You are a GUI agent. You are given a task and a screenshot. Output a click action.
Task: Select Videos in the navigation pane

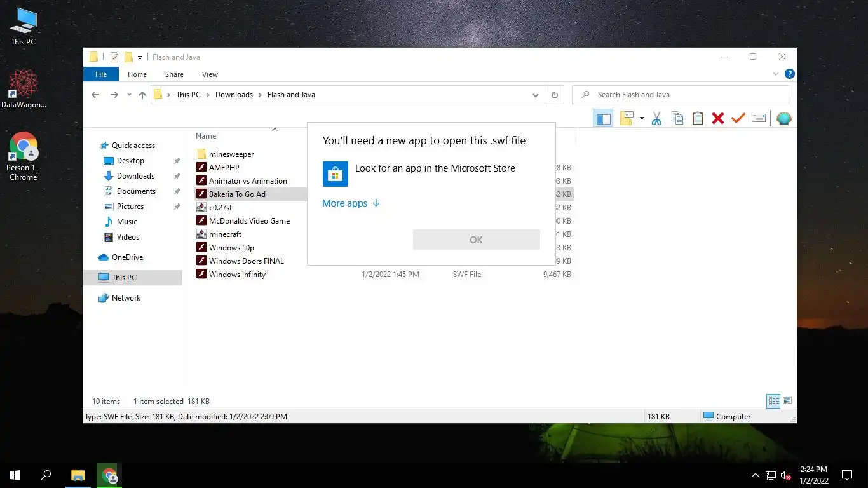click(x=128, y=237)
